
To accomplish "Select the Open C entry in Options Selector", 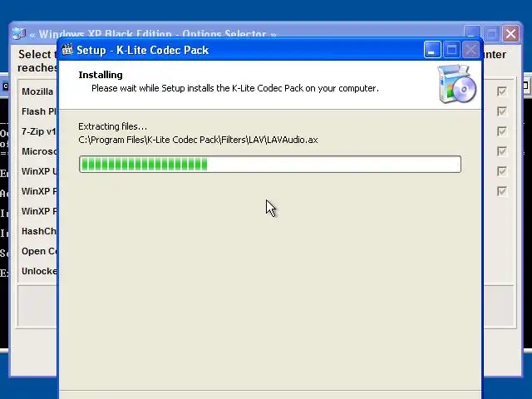I will tap(39, 251).
